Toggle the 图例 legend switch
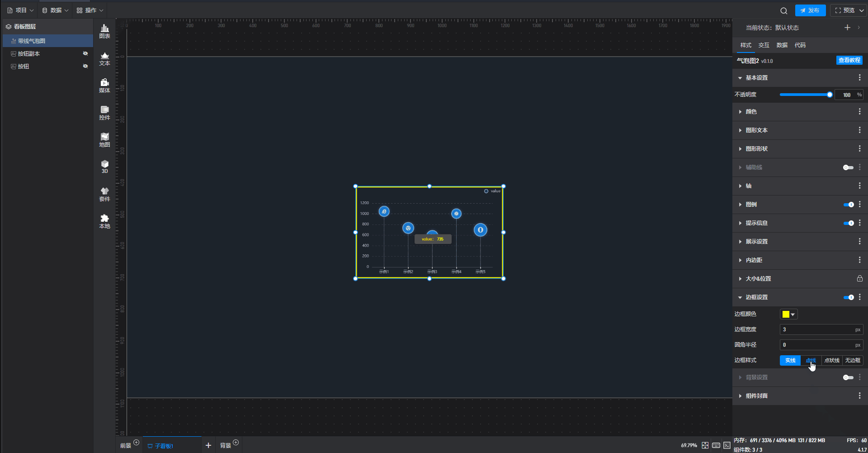The image size is (868, 453). (x=848, y=205)
